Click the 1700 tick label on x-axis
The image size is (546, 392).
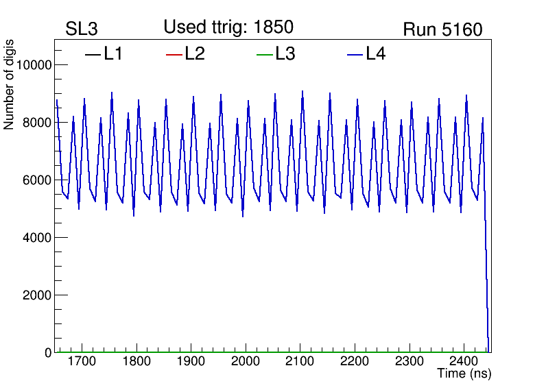[82, 361]
